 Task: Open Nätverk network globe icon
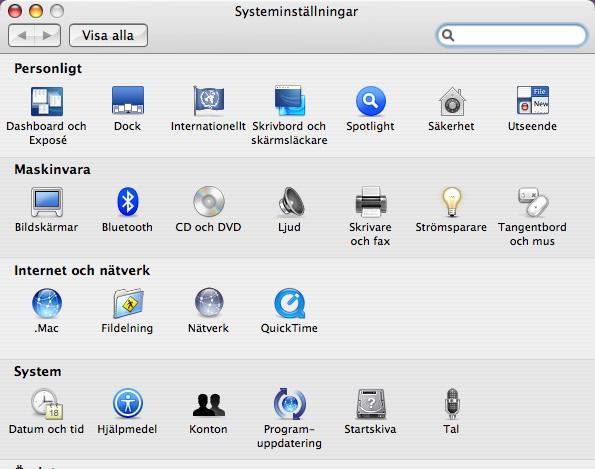[x=209, y=302]
